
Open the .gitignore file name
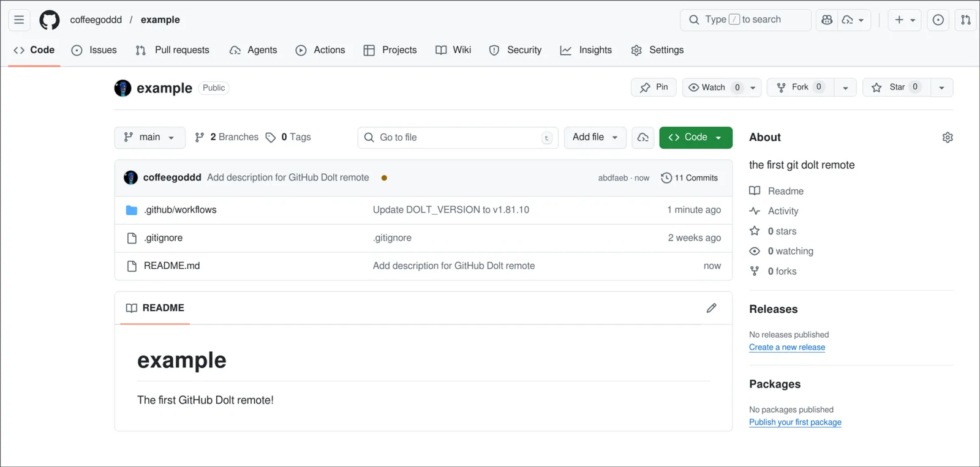(x=163, y=238)
